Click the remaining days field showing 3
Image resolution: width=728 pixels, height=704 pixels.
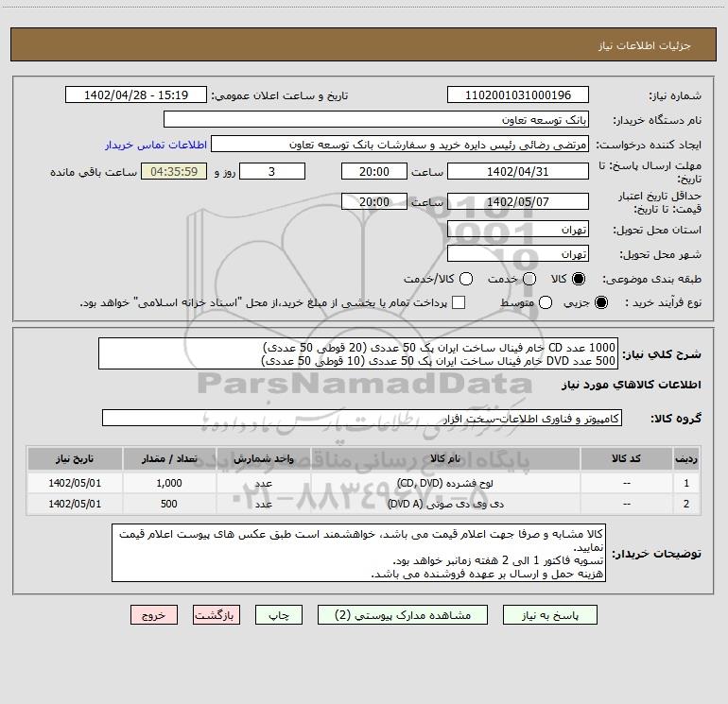(x=272, y=171)
